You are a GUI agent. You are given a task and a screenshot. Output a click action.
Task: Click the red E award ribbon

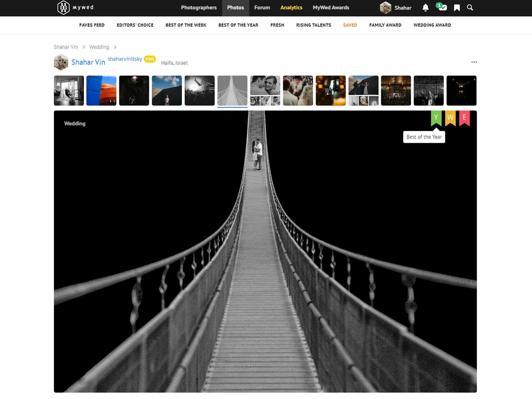click(464, 118)
